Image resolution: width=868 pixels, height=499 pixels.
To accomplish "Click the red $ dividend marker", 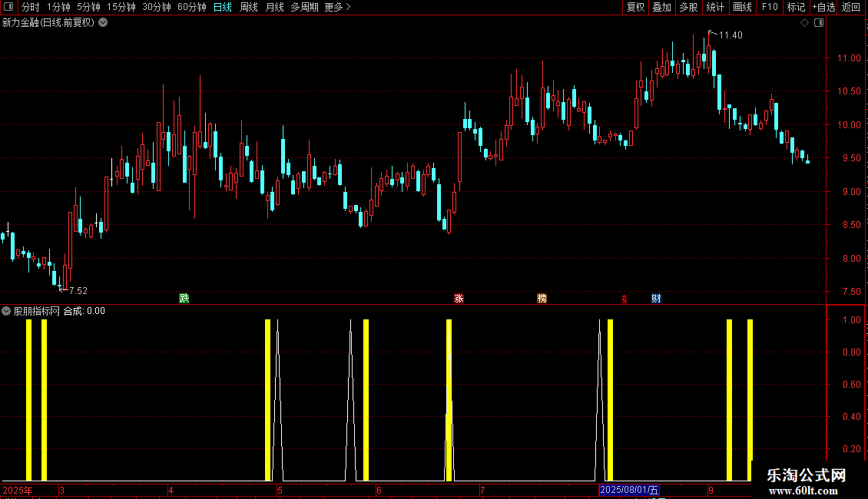I will click(x=624, y=299).
